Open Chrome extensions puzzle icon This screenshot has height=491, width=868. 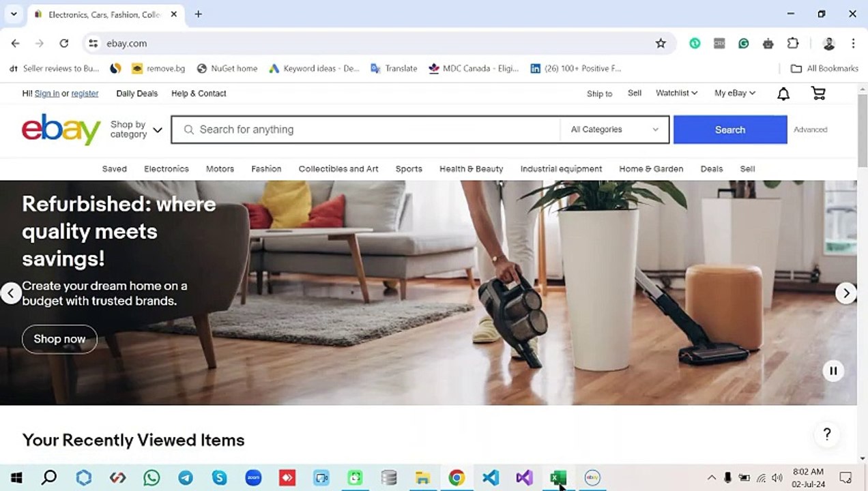pyautogui.click(x=793, y=43)
